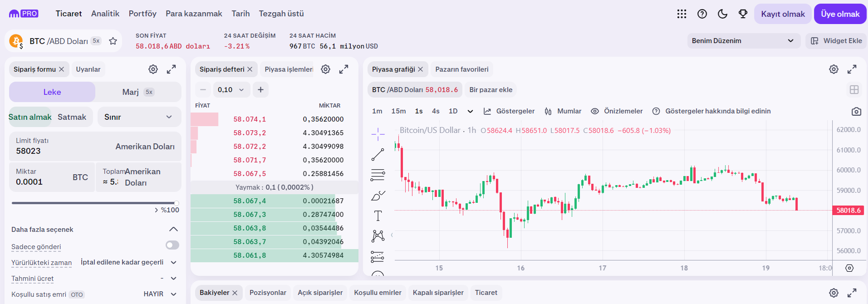The image size is (868, 304).
Task: Take chart snapshot with camera icon
Action: point(856,112)
